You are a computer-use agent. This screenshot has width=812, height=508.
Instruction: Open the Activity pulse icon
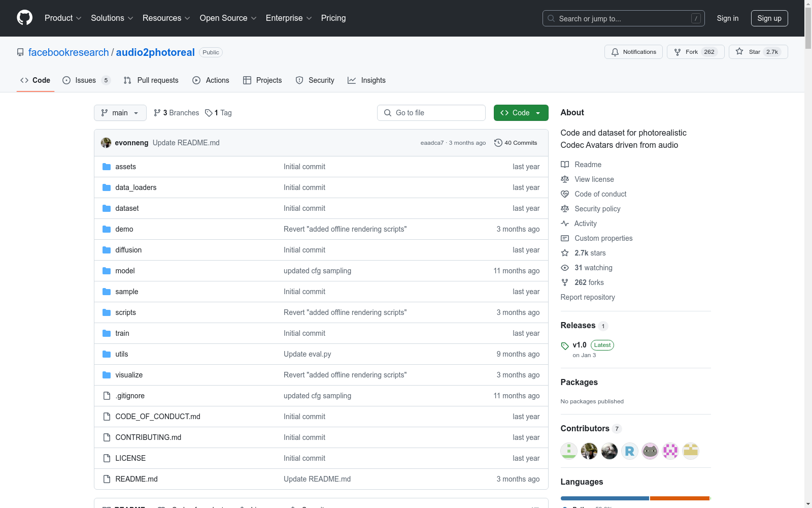(565, 224)
